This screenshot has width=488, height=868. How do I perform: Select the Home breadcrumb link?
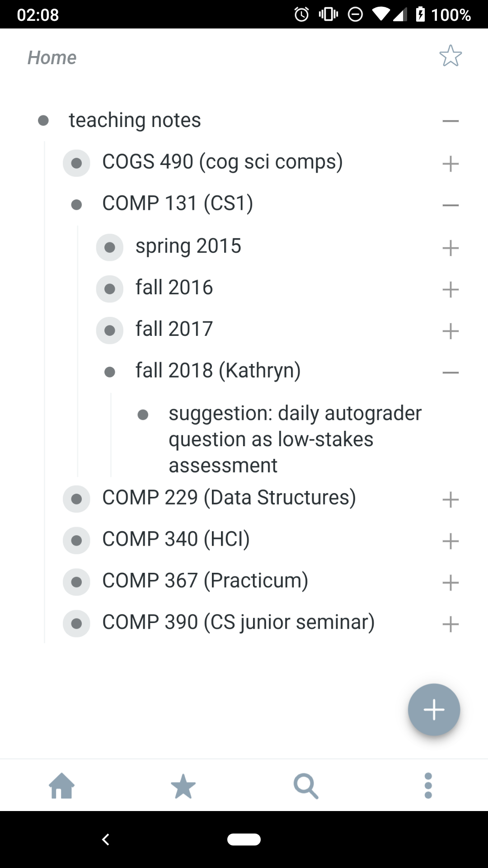(x=52, y=57)
